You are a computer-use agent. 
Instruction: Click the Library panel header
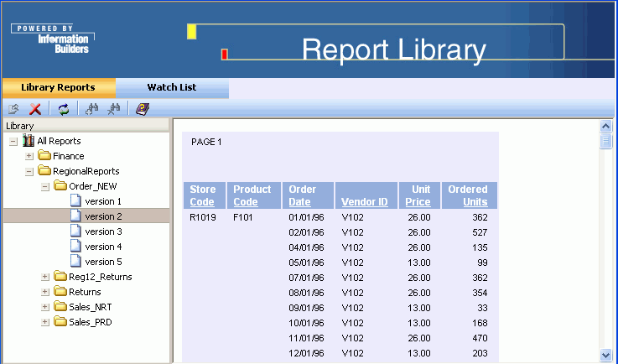pos(86,126)
